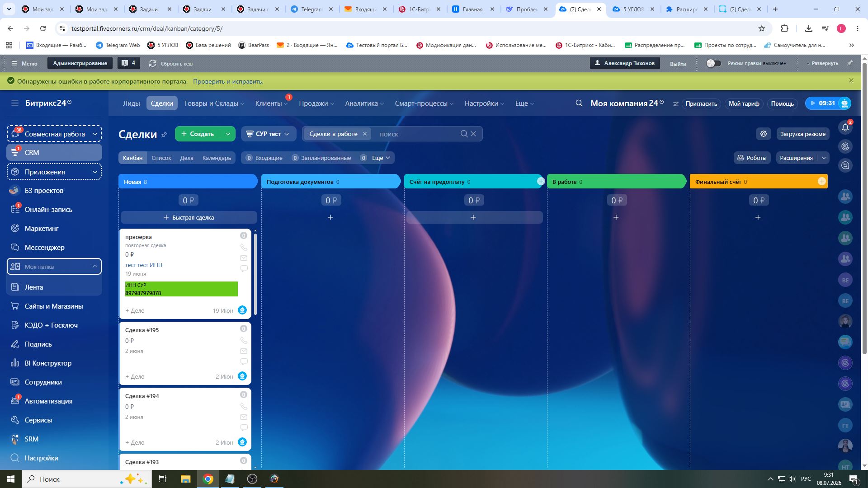Click email icon on Сделка #195 card

[x=244, y=351]
